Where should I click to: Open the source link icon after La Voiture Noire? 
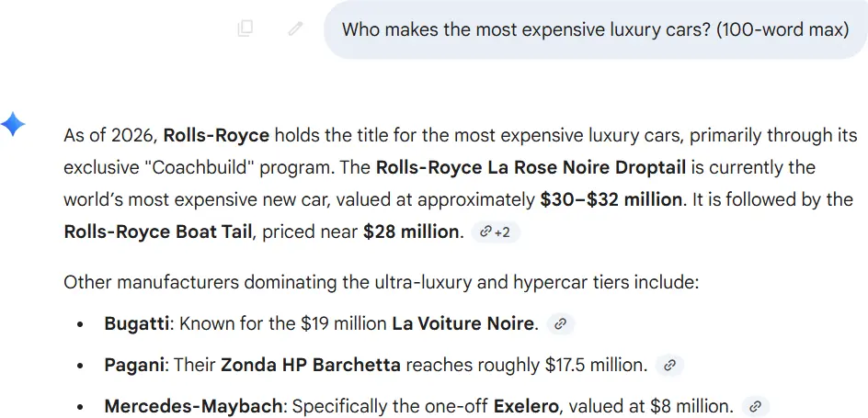click(x=560, y=323)
